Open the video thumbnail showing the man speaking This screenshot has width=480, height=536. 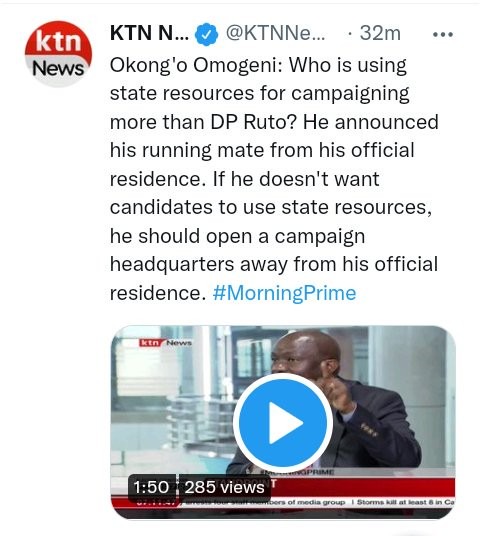283,422
